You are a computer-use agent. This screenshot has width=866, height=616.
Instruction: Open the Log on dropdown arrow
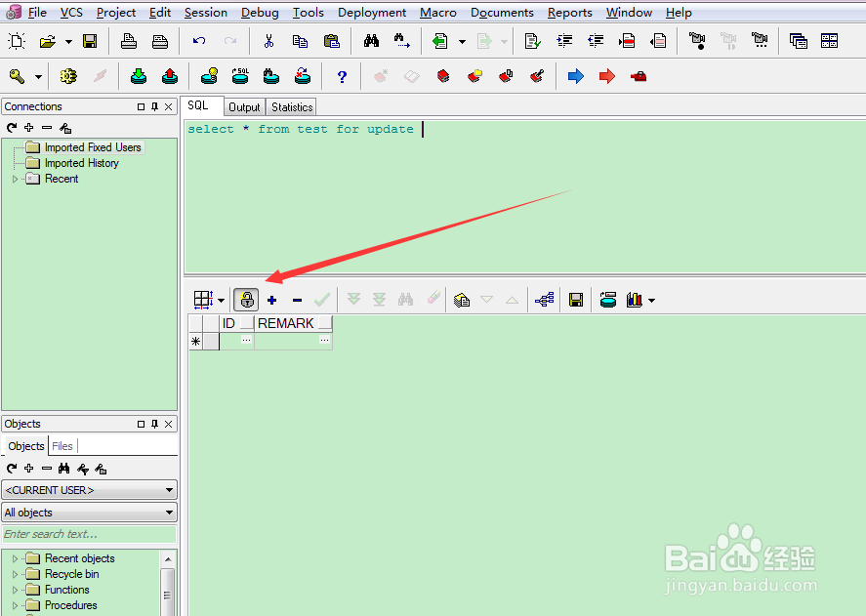pyautogui.click(x=38, y=77)
